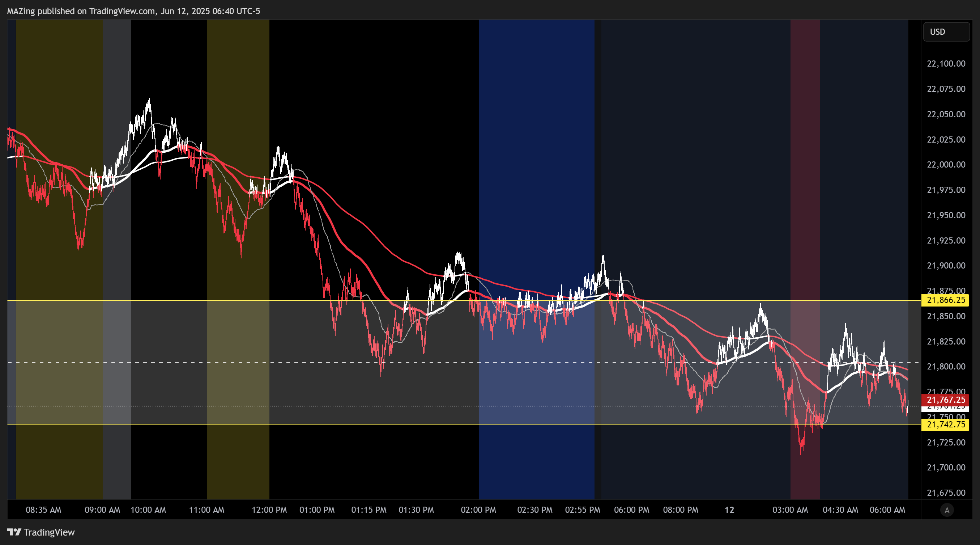The height and width of the screenshot is (545, 980).
Task: Click the 22,075.00 price axis label
Action: (x=946, y=89)
